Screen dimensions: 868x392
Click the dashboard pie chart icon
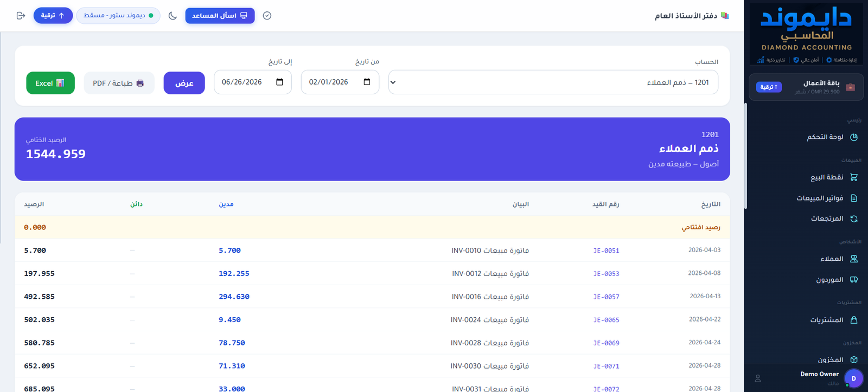[x=854, y=137]
